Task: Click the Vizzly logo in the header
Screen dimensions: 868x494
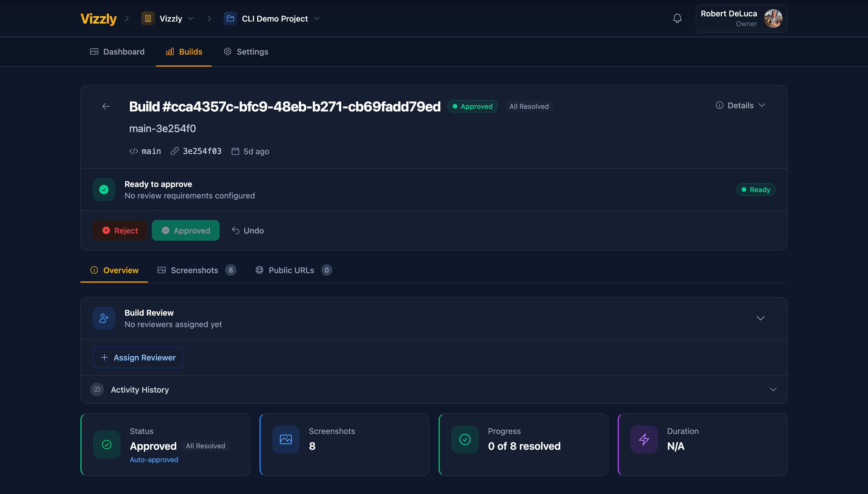Action: pos(98,19)
